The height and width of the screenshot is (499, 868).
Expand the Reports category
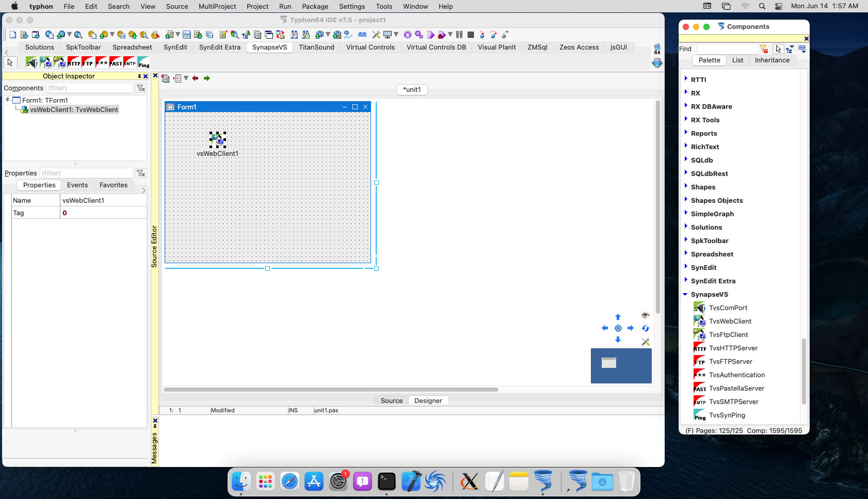(685, 133)
